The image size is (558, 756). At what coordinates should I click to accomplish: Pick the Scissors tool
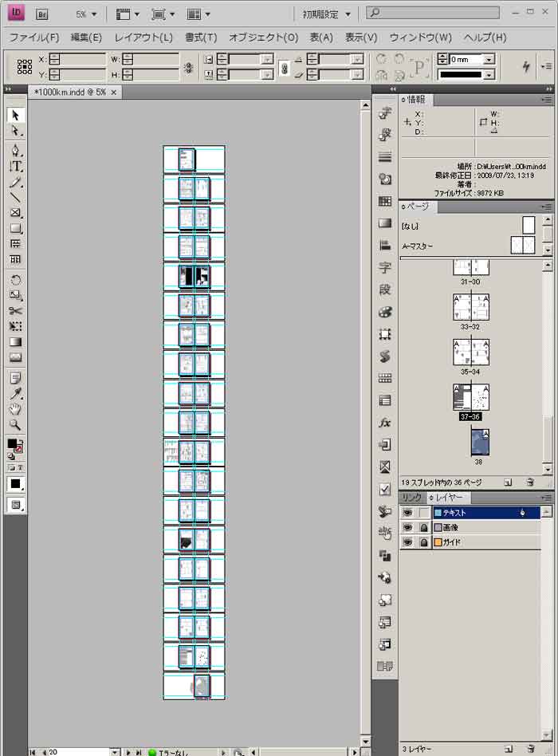(15, 311)
